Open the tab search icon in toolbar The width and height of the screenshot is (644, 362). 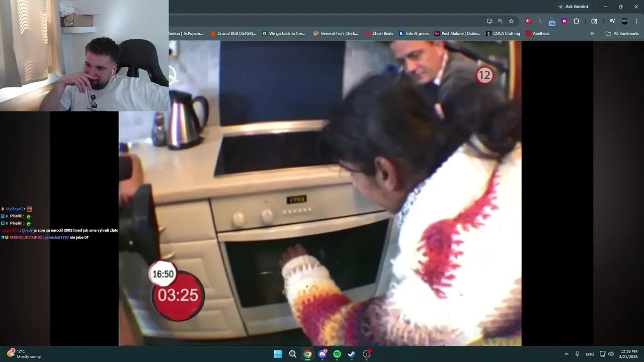click(x=594, y=21)
